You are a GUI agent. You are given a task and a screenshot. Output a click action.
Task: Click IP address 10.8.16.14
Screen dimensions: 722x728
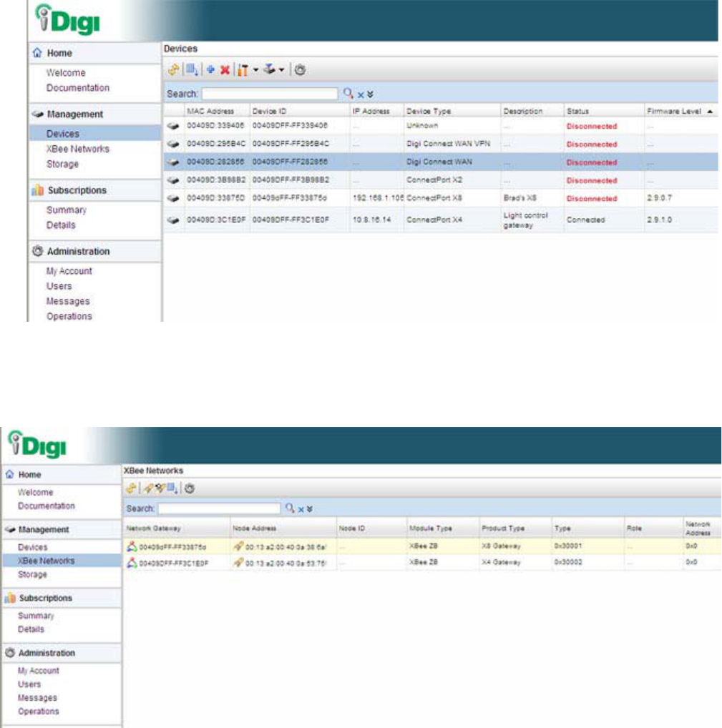(x=371, y=220)
